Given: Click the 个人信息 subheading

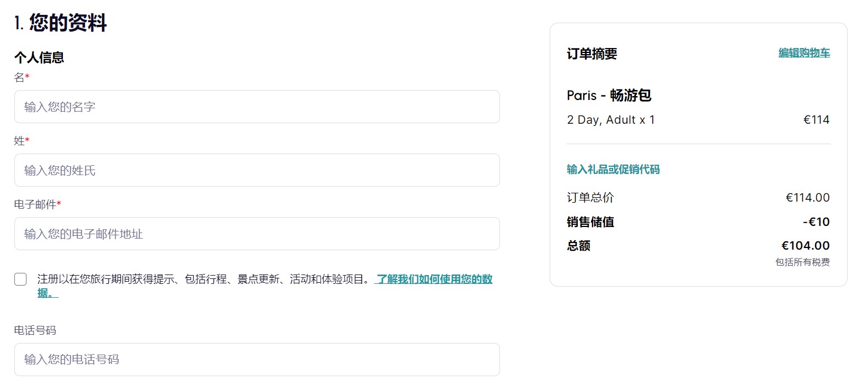Looking at the screenshot, I should point(39,57).
